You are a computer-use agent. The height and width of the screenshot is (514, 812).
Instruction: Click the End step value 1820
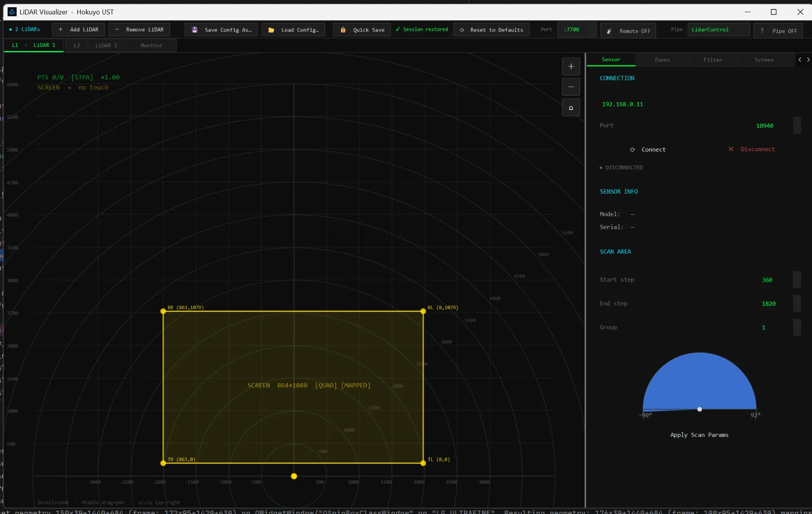tap(769, 304)
